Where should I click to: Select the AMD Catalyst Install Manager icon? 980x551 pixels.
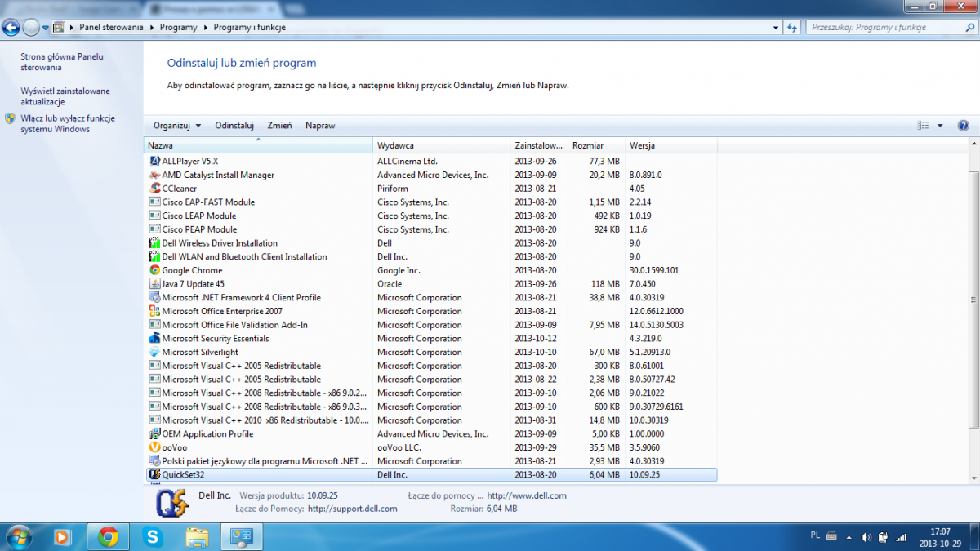coord(155,176)
